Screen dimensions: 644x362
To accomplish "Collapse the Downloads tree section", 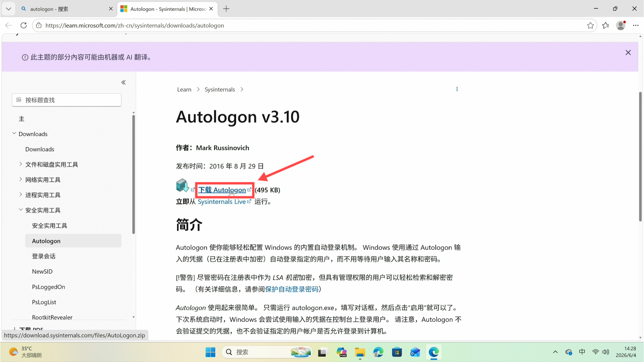I will pyautogui.click(x=14, y=133).
